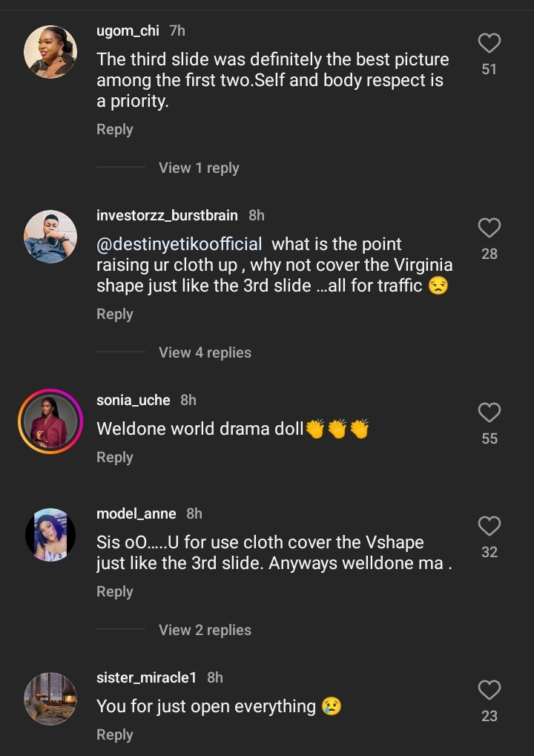The image size is (534, 756).
Task: Like sister_miracle1's comment
Action: [489, 690]
